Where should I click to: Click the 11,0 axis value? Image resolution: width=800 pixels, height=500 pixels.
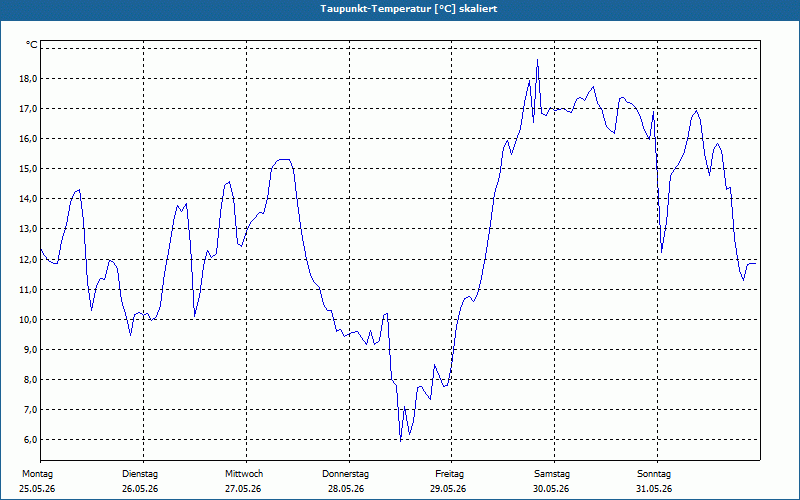[29, 290]
